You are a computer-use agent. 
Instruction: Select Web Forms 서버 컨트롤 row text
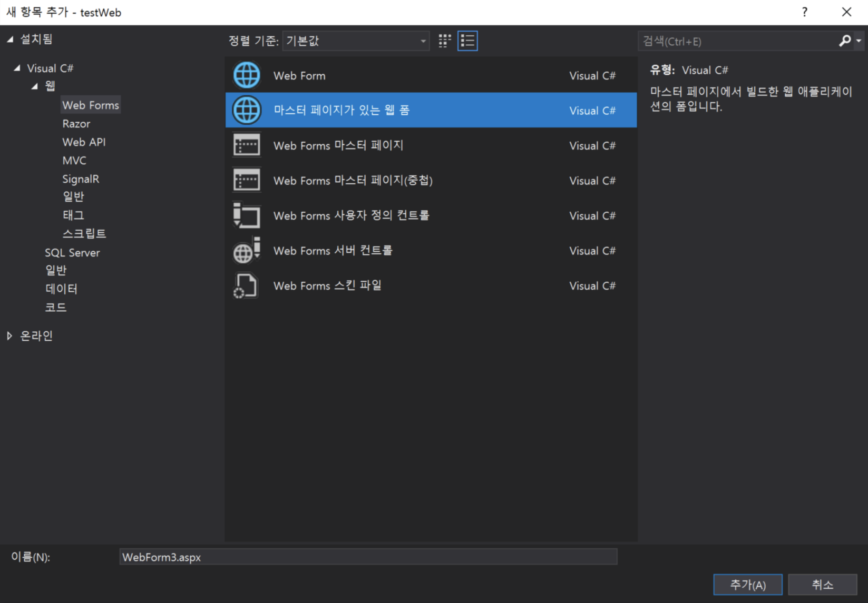pos(333,250)
